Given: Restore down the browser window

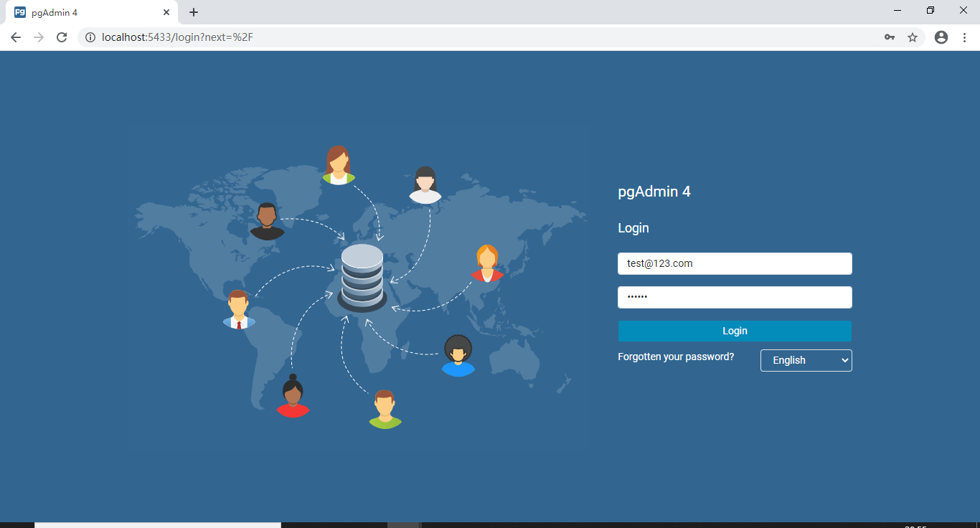Looking at the screenshot, I should coord(930,11).
